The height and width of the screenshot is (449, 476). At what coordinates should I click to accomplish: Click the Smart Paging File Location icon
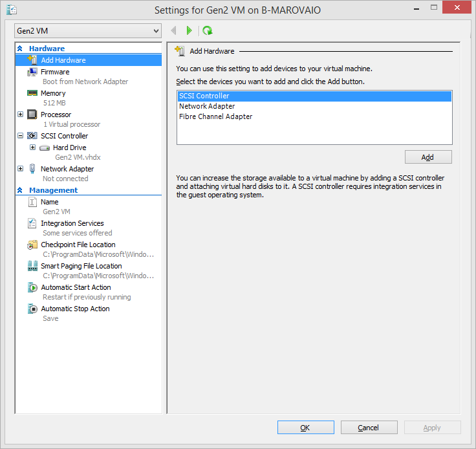click(x=32, y=266)
